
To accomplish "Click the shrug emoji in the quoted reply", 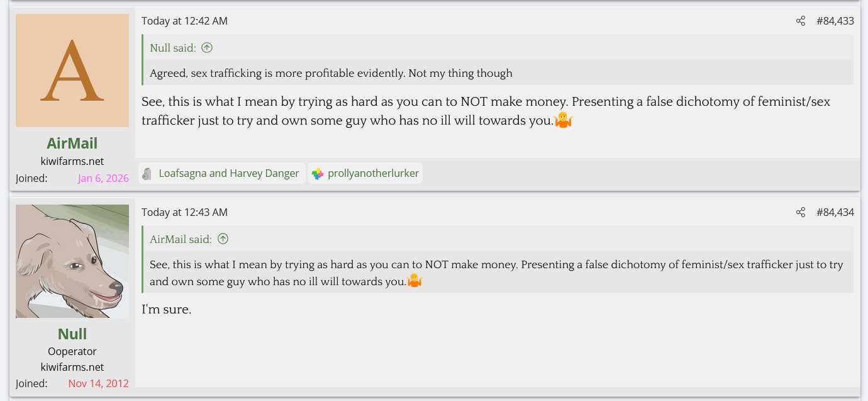I will point(414,281).
